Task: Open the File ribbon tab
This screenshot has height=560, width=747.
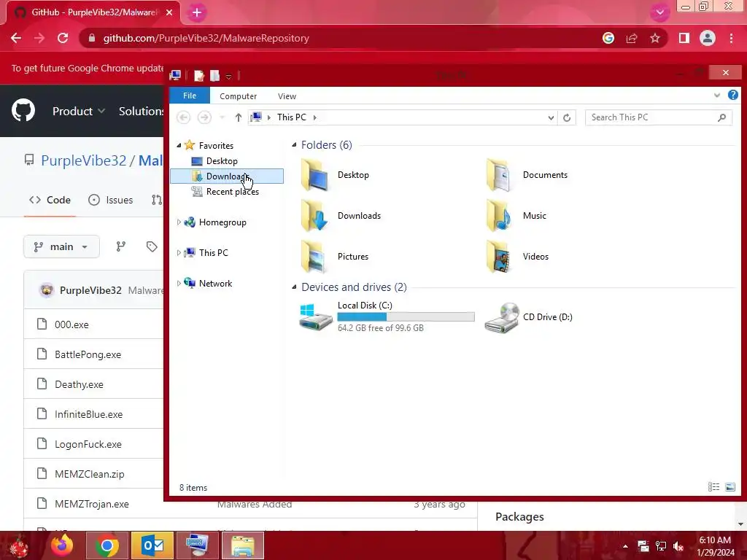Action: pos(190,96)
